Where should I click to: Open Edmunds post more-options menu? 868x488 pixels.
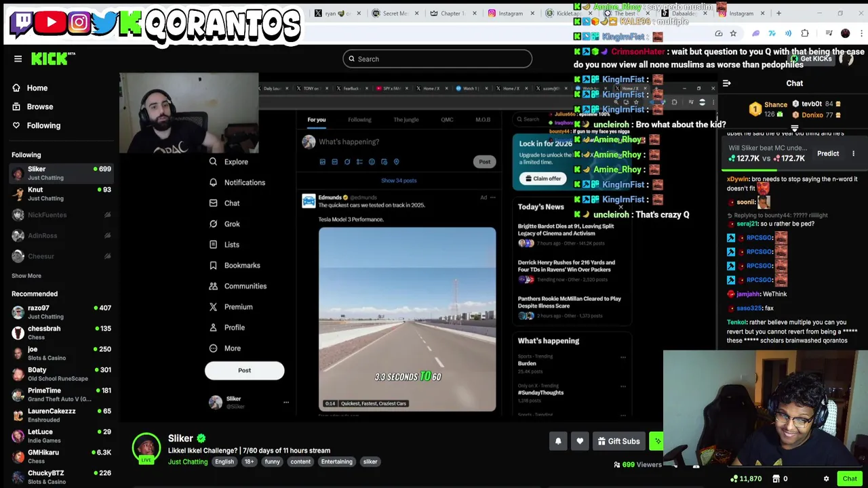[493, 198]
